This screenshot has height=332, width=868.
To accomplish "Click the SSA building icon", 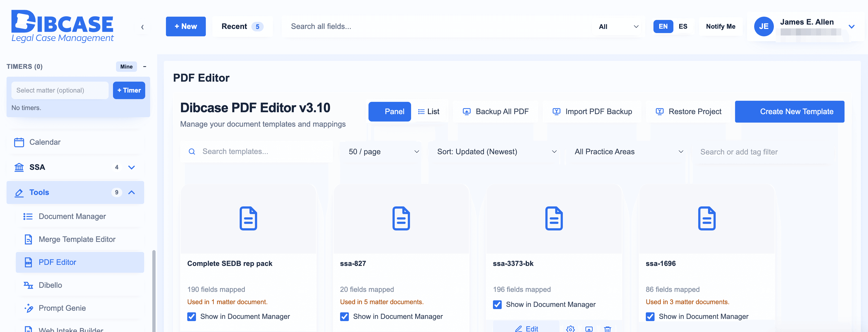I will (19, 167).
